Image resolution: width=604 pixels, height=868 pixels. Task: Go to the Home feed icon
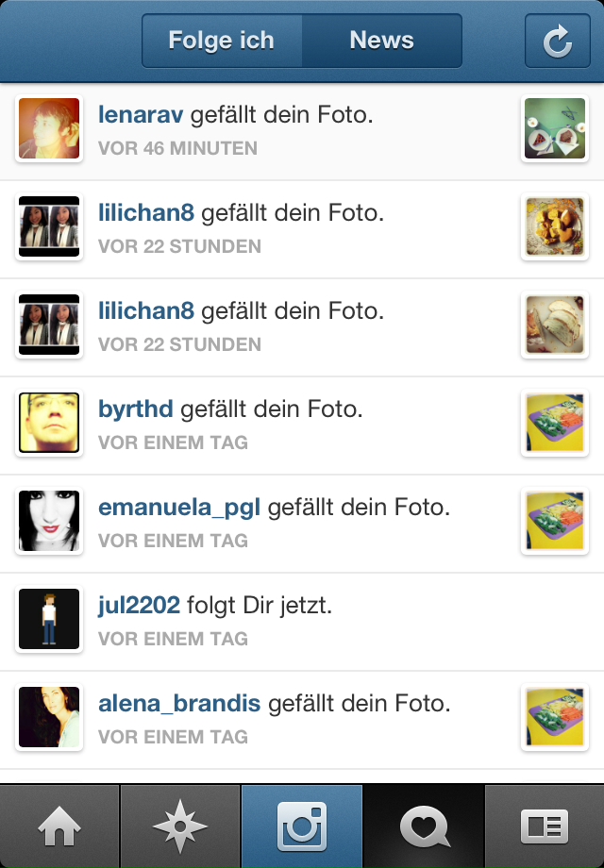tap(59, 826)
